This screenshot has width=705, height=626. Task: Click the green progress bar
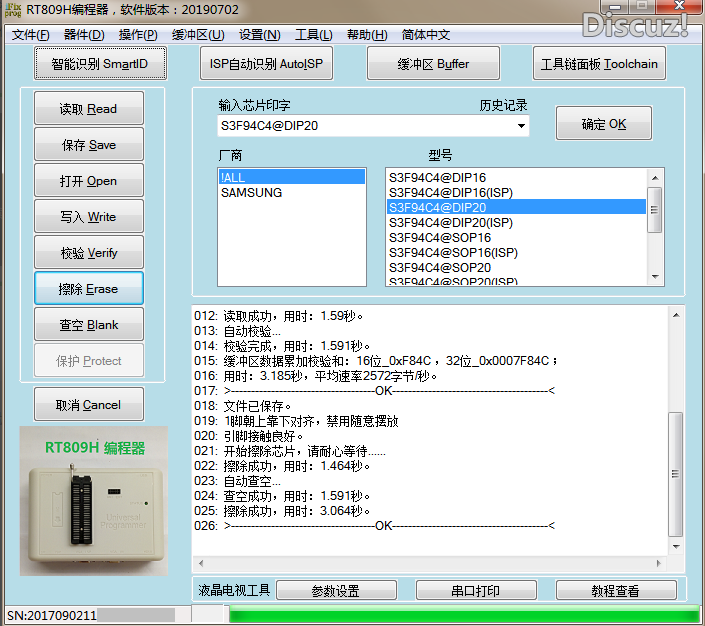click(464, 614)
